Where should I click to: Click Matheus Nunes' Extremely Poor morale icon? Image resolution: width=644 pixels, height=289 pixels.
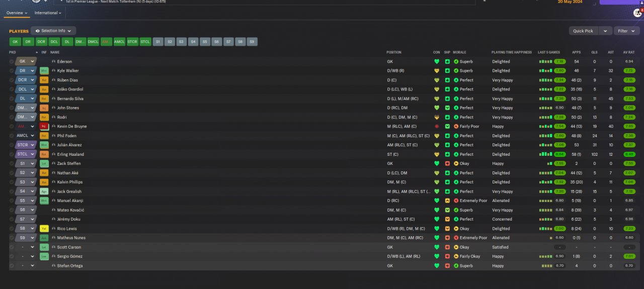pos(456,238)
